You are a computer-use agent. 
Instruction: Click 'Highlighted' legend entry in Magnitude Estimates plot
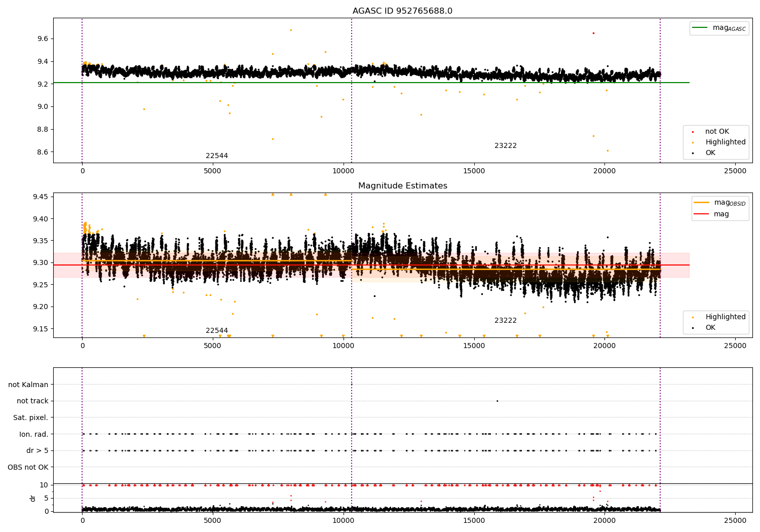[x=726, y=317]
